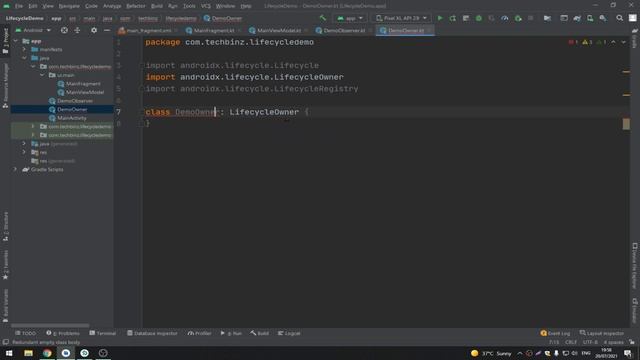Click the Attach Debugger to Android Process icon
This screenshot has width=640, height=360.
click(x=518, y=18)
